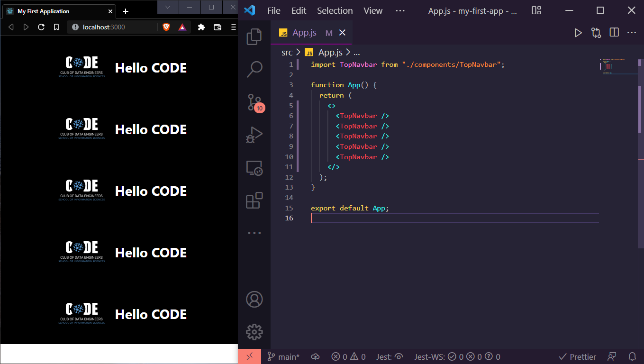Screen dimensions: 644x364
Task: Switch to the App.js editor tab
Action: 304,33
